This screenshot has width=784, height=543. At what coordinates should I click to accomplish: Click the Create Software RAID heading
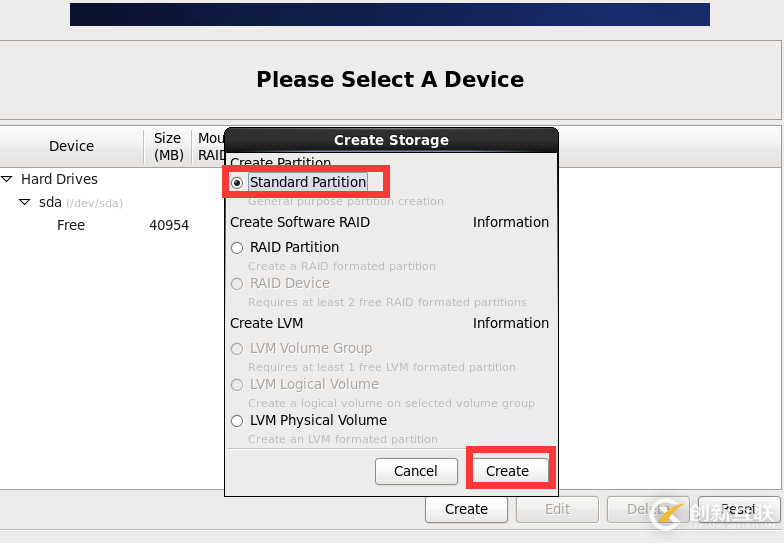point(300,222)
